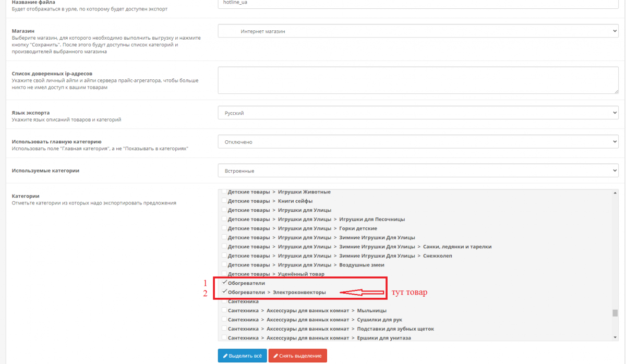Click the categories list scrollbar thumb
This screenshot has width=626, height=364.
[615, 313]
